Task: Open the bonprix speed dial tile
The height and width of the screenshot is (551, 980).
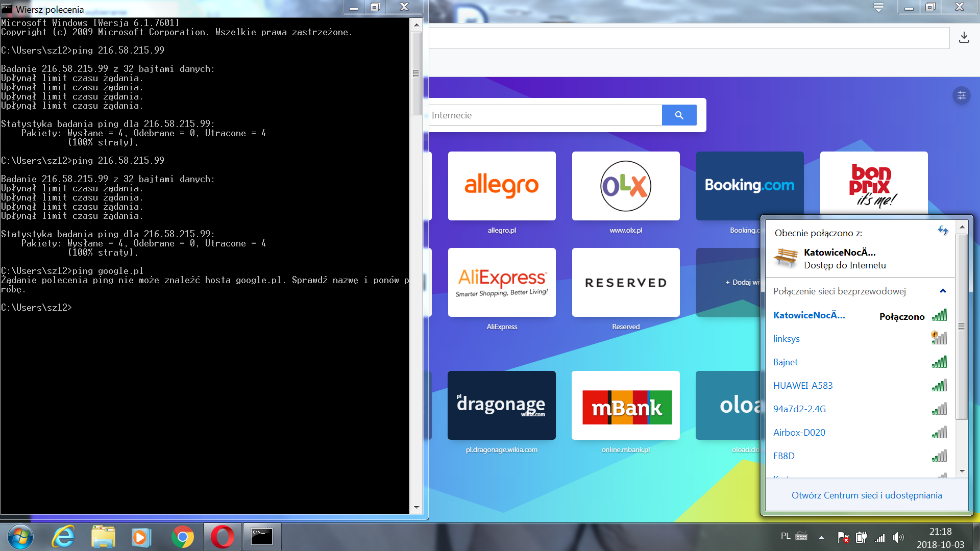Action: 874,184
